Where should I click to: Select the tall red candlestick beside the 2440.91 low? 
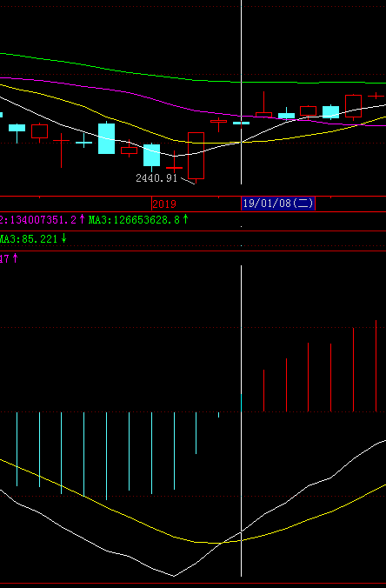pyautogui.click(x=196, y=155)
